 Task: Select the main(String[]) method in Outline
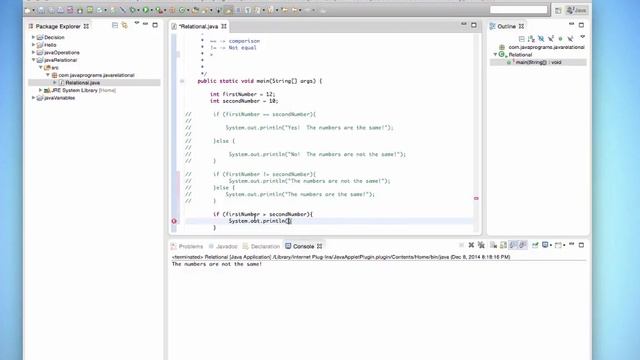coord(538,62)
